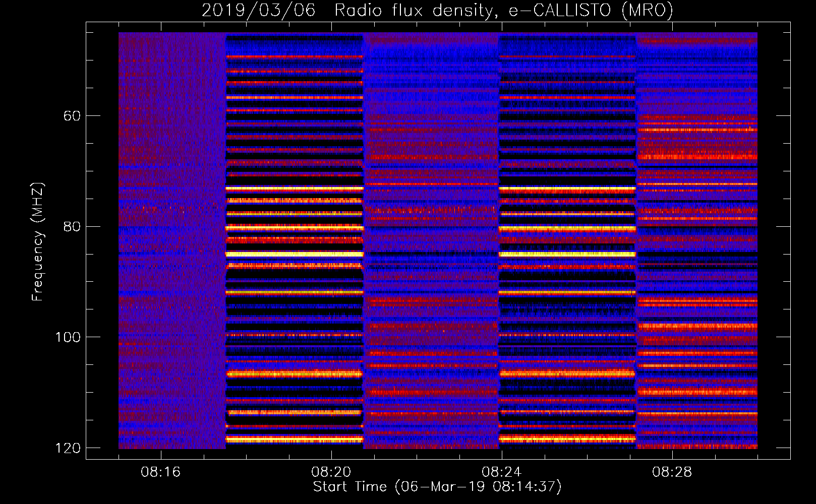Click the 120 frequency tick label
816x504 pixels.
68,448
